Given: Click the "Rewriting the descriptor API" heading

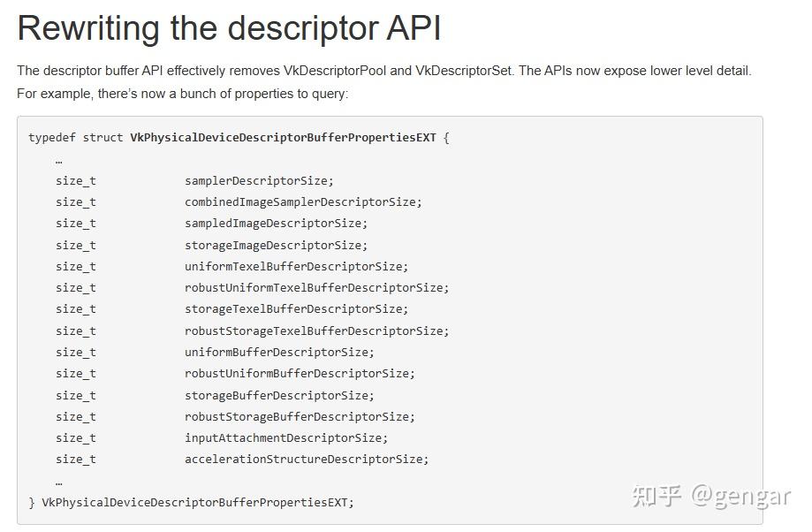Looking at the screenshot, I should point(229,28).
